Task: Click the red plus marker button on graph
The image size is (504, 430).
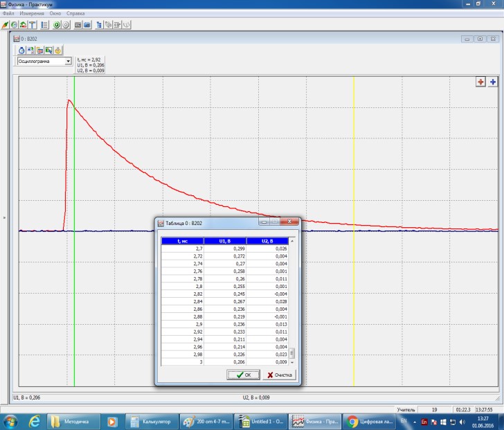Action: [480, 82]
